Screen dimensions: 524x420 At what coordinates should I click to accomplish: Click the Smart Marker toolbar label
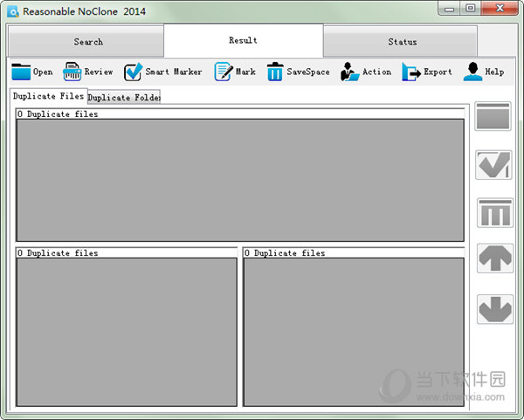point(174,72)
